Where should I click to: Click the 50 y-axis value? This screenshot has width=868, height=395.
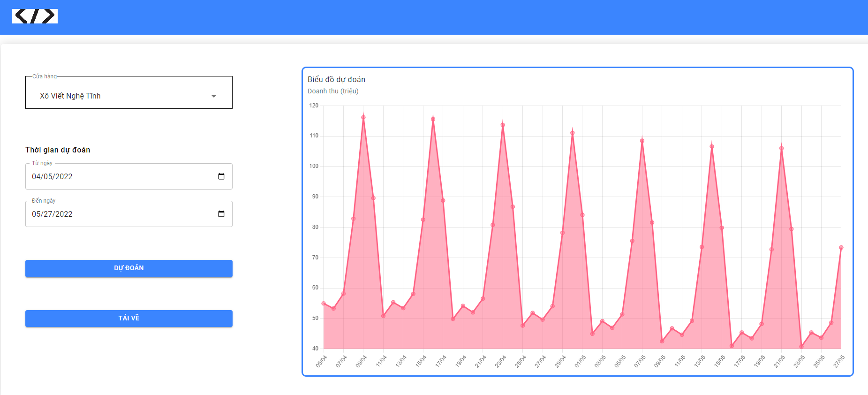315,318
